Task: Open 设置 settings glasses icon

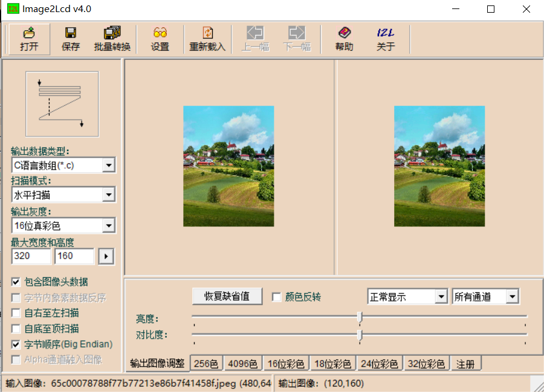Action: 160,33
